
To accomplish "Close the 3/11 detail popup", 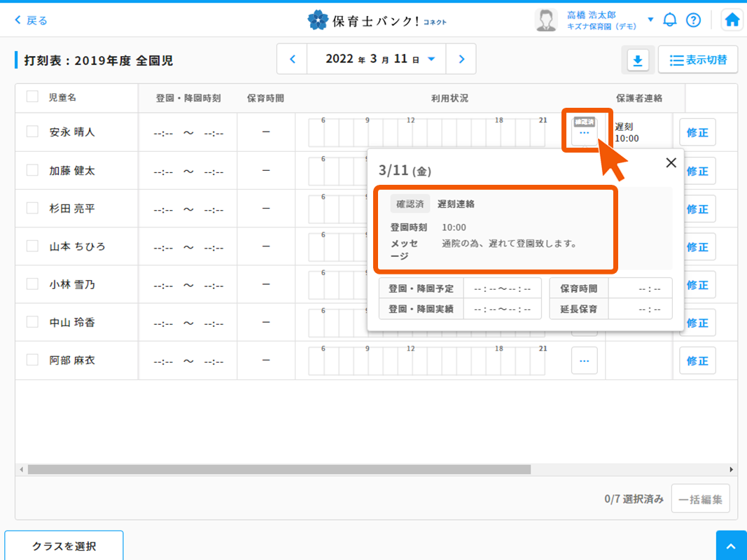I will [671, 163].
